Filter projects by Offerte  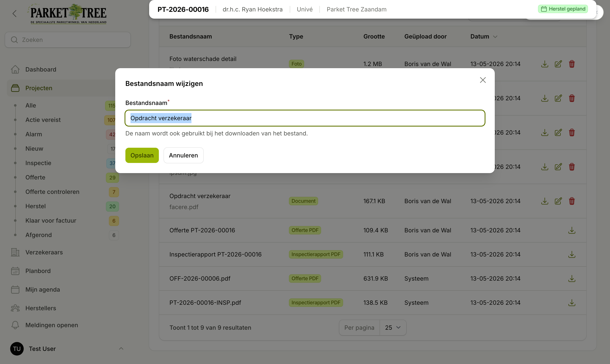pos(35,177)
